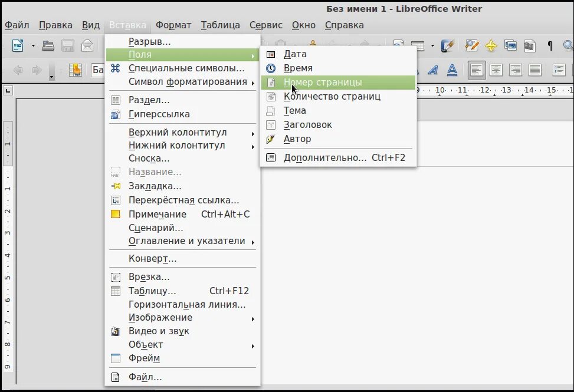Enable centered text alignment
Image resolution: width=574 pixels, height=392 pixels.
[x=496, y=70]
